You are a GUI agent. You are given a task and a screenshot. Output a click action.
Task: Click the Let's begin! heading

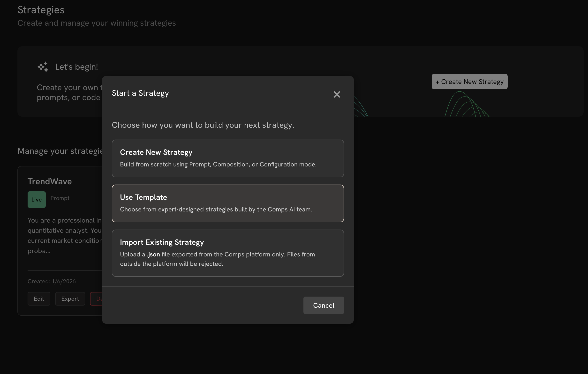click(76, 67)
